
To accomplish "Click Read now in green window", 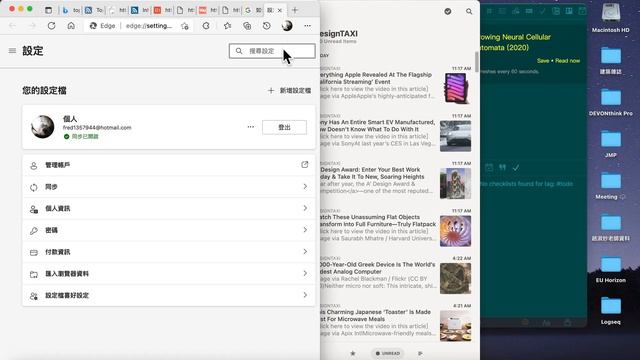I will click(x=567, y=60).
